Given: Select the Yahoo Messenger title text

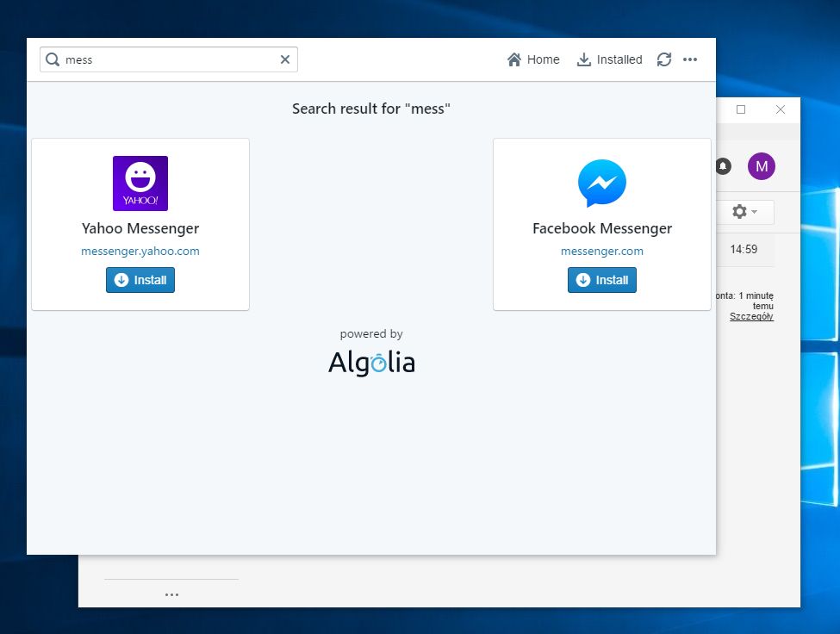Looking at the screenshot, I should (140, 228).
